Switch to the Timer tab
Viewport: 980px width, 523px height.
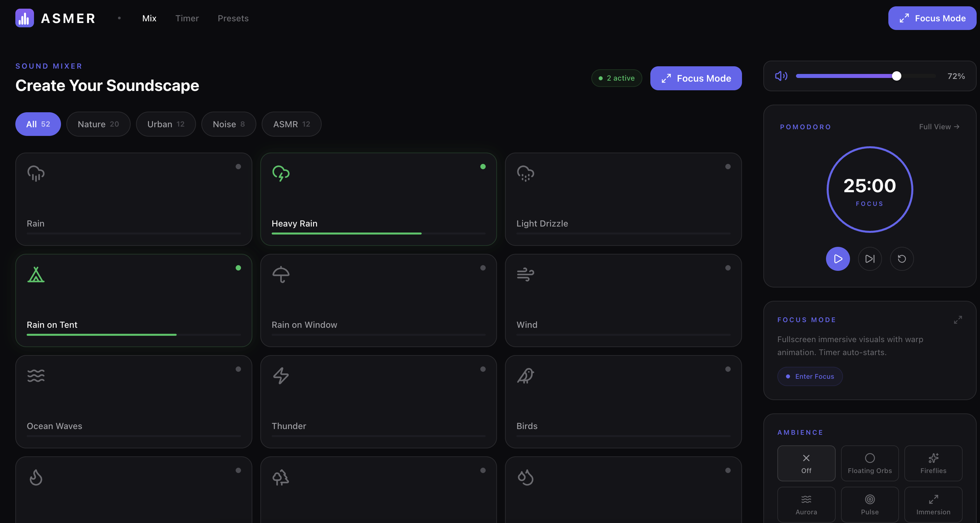187,18
